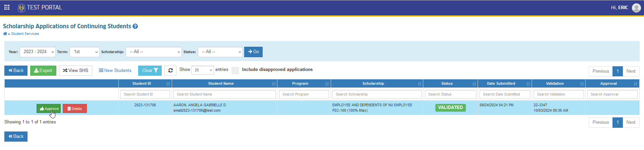
Task: Sort by Scholarship column arrows
Action: pyautogui.click(x=420, y=84)
